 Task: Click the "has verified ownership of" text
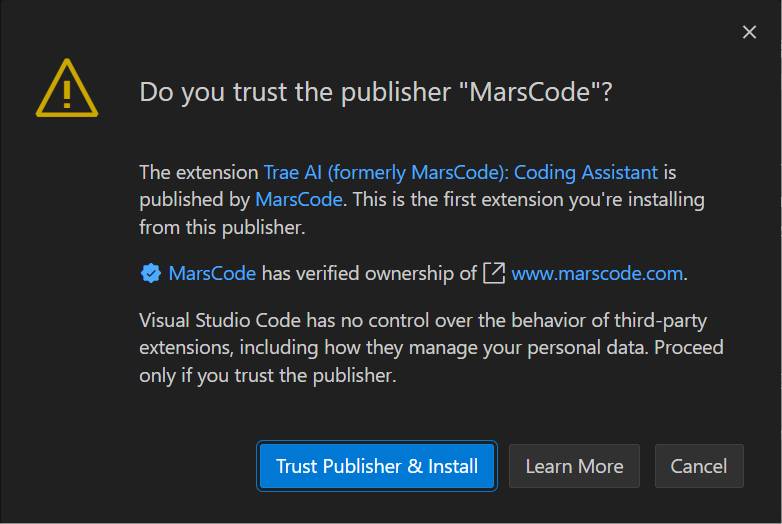pyautogui.click(x=369, y=273)
